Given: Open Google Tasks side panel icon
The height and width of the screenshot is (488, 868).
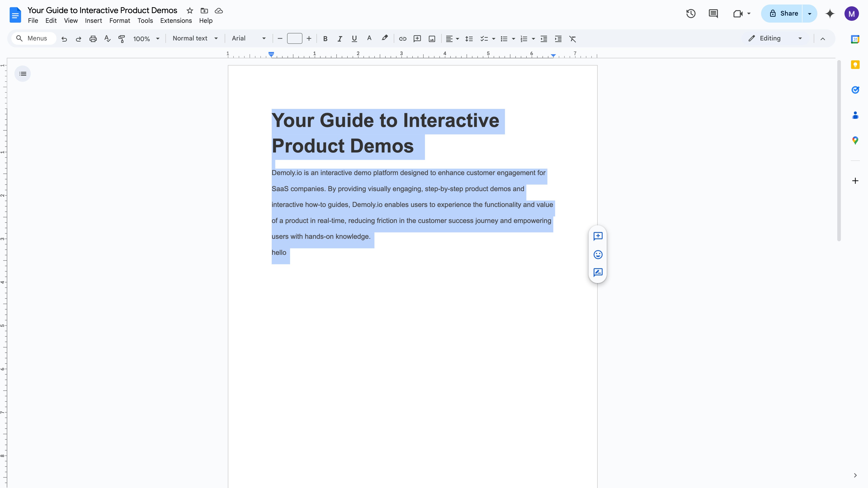Looking at the screenshot, I should pyautogui.click(x=855, y=90).
